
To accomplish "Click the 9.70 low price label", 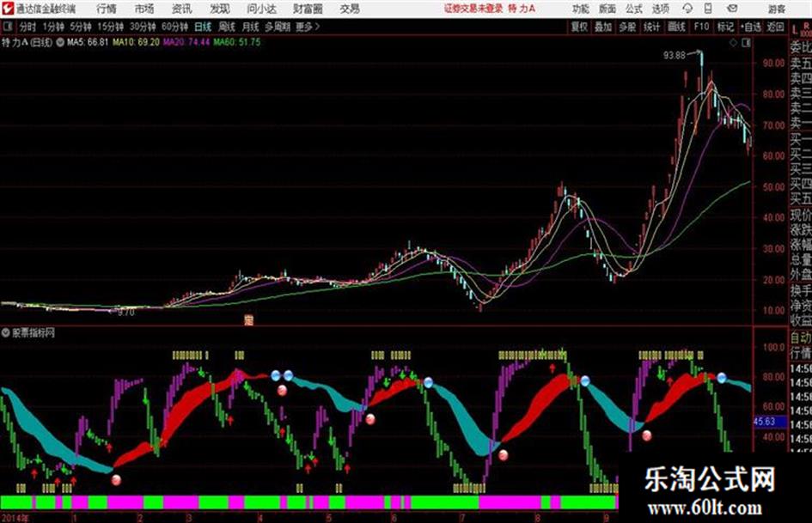I will click(125, 313).
